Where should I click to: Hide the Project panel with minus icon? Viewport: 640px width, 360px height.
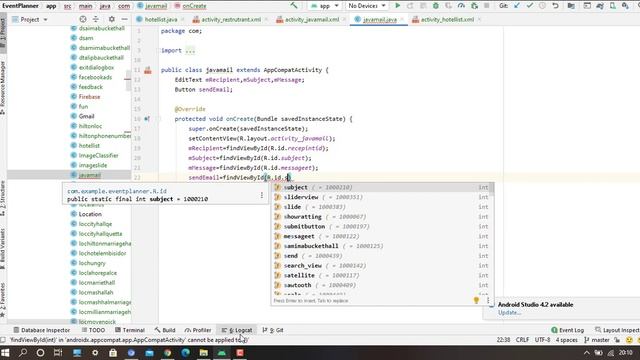(x=124, y=19)
